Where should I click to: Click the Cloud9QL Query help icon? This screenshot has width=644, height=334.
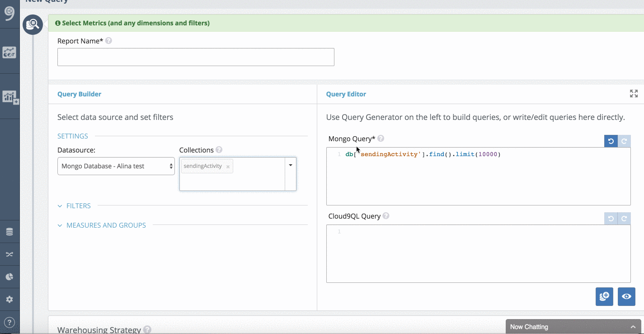pyautogui.click(x=386, y=216)
